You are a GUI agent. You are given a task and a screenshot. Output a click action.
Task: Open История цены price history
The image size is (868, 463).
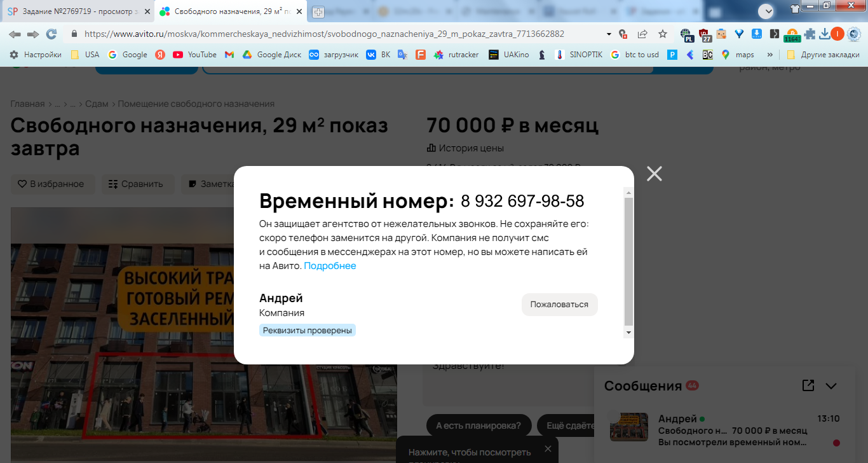pyautogui.click(x=465, y=148)
